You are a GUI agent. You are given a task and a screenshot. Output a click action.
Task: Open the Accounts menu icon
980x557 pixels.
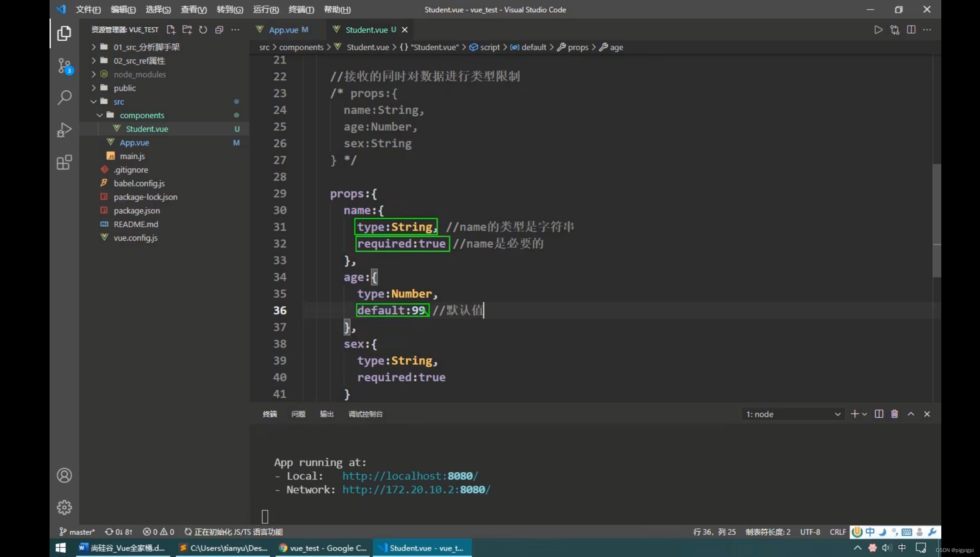pyautogui.click(x=64, y=475)
